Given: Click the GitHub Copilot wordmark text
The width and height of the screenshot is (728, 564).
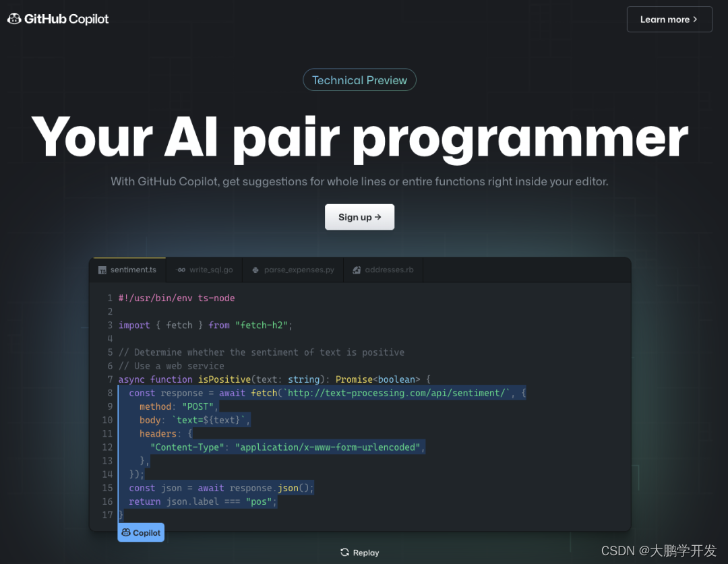Looking at the screenshot, I should [x=66, y=19].
